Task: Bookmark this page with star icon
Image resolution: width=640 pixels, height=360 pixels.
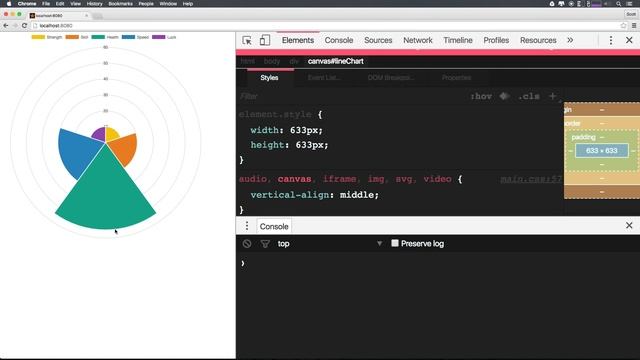Action: coord(623,25)
